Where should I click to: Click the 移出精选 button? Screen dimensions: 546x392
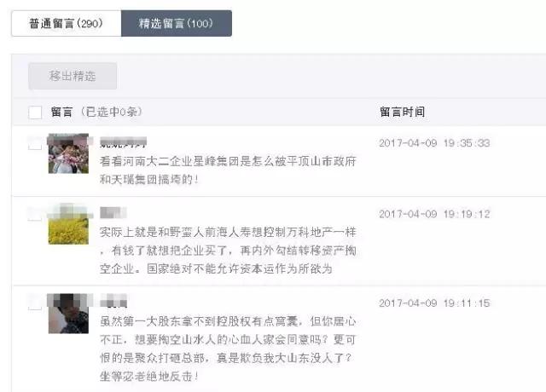[x=73, y=76]
